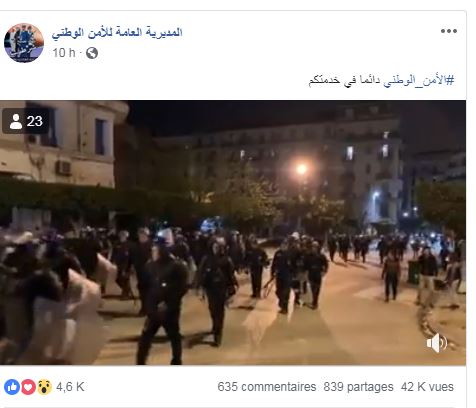Click the 10 h post timestamp

point(64,53)
